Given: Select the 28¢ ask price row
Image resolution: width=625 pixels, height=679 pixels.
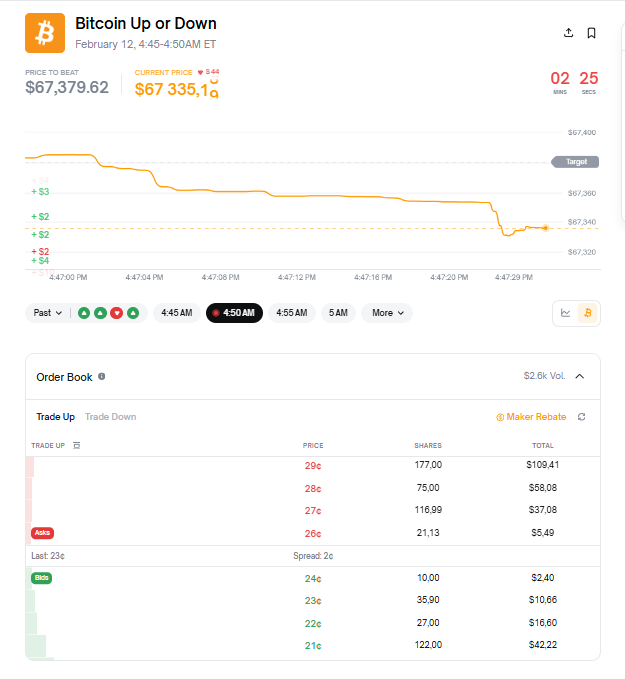Looking at the screenshot, I should coord(313,488).
